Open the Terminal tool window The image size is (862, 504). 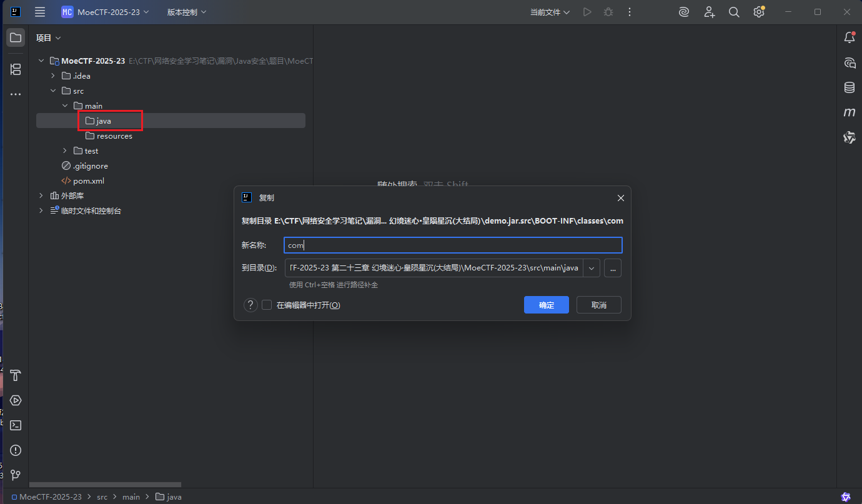(16, 425)
